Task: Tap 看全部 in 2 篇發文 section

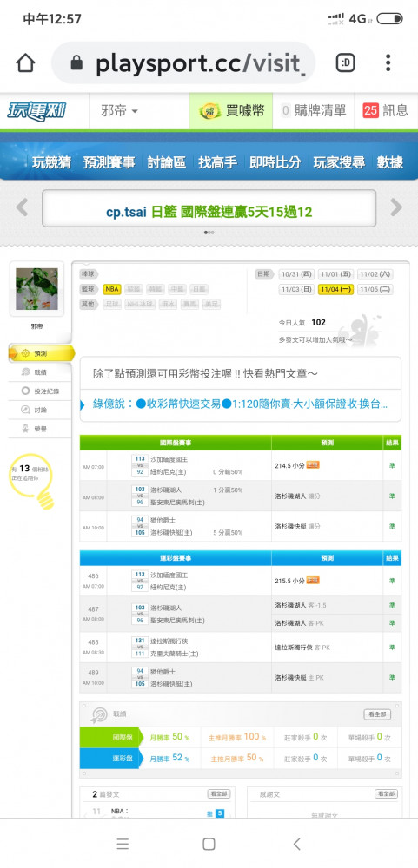Action: pos(219,794)
